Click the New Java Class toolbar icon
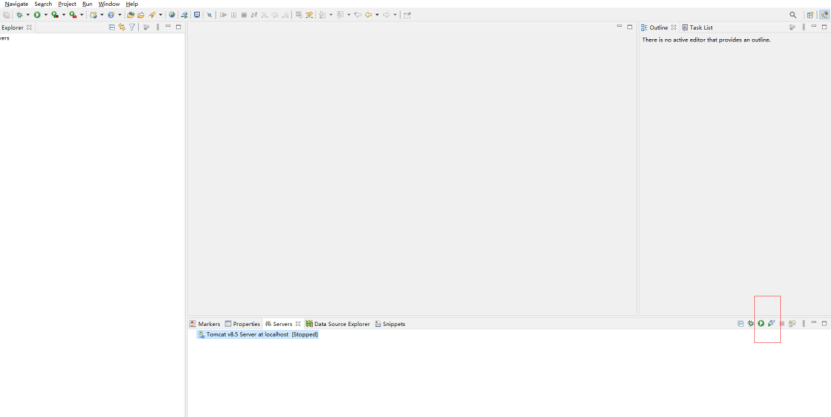Screen dimensions: 831x417 [x=111, y=15]
